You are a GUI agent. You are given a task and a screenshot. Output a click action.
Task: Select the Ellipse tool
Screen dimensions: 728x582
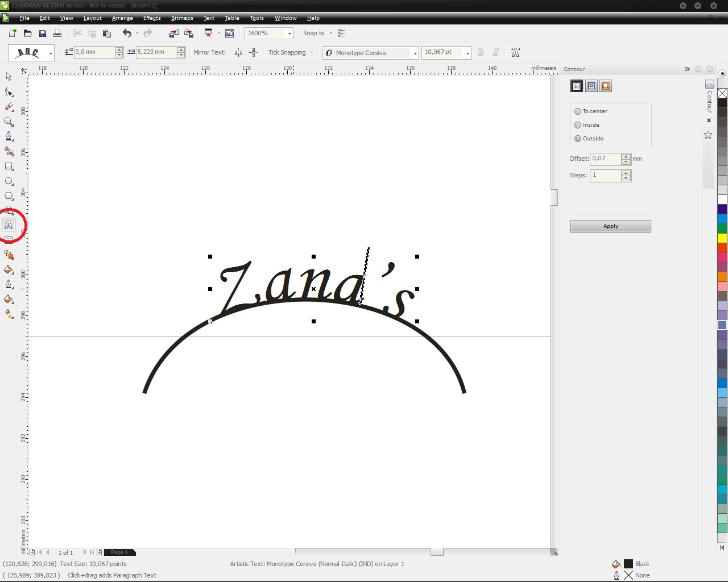(x=9, y=181)
